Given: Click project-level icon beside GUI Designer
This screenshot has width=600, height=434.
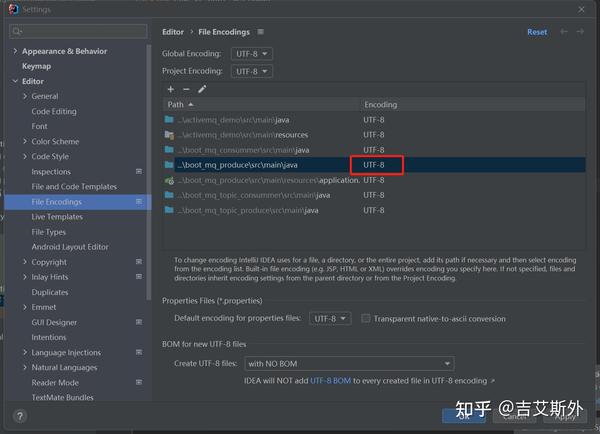Looking at the screenshot, I should [139, 322].
